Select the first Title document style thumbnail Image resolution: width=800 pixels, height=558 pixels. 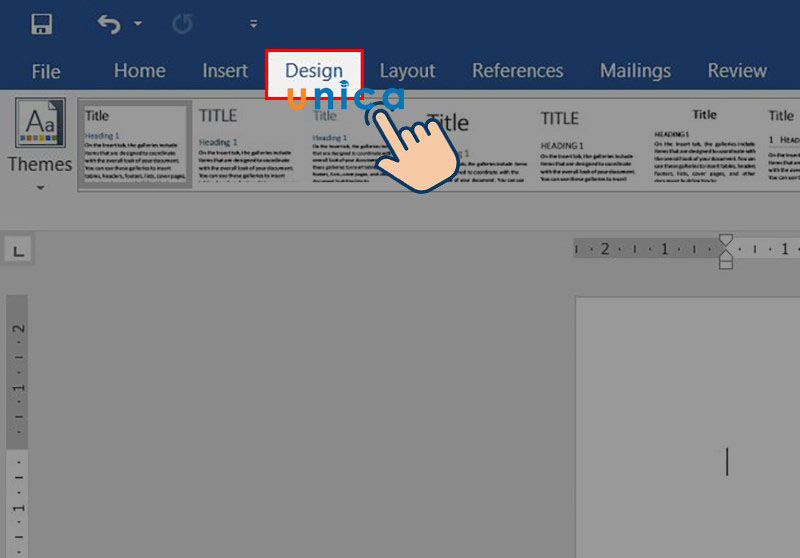pos(135,144)
